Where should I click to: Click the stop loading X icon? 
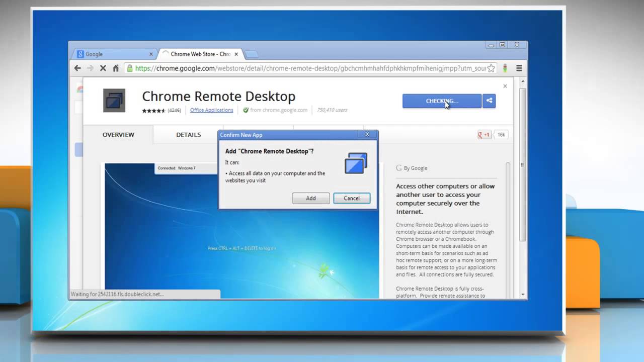click(x=103, y=68)
